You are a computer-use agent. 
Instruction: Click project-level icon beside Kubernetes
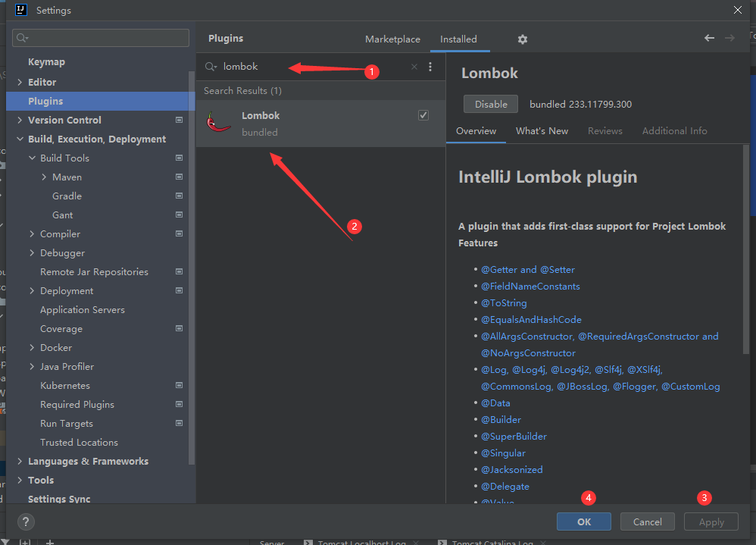tap(179, 385)
